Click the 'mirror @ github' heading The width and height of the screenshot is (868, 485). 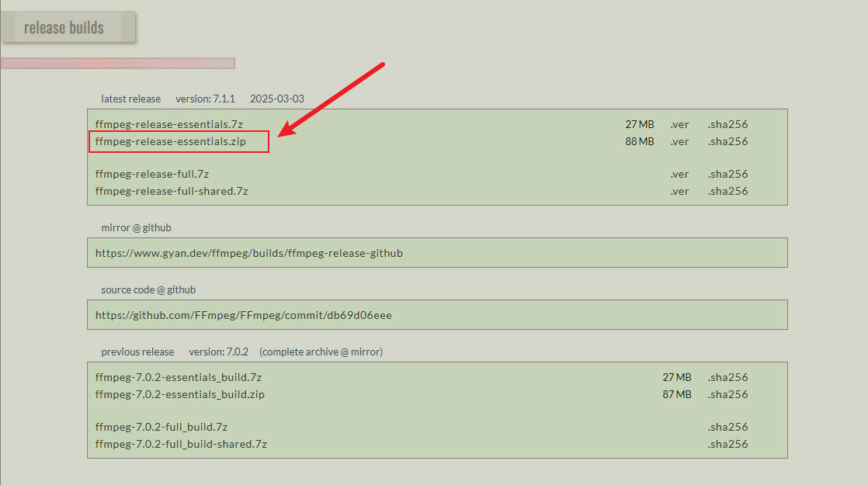coord(136,228)
